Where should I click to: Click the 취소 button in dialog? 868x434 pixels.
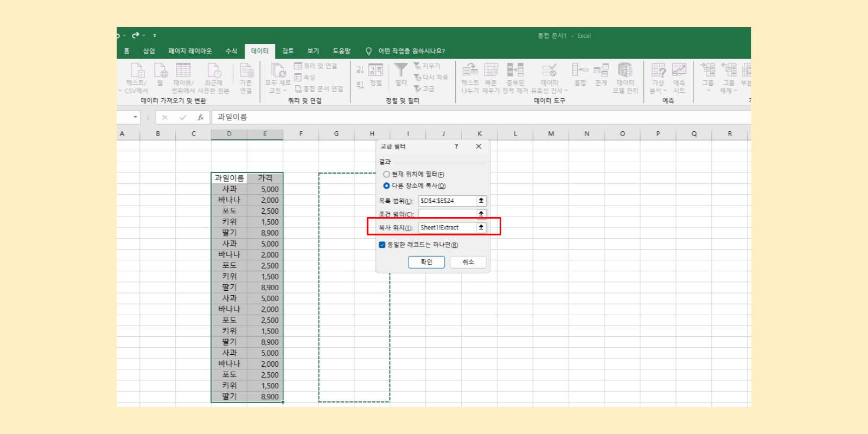468,262
